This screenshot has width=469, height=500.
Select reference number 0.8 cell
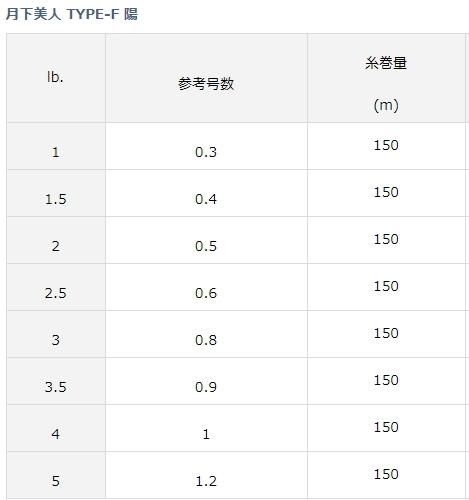(206, 334)
